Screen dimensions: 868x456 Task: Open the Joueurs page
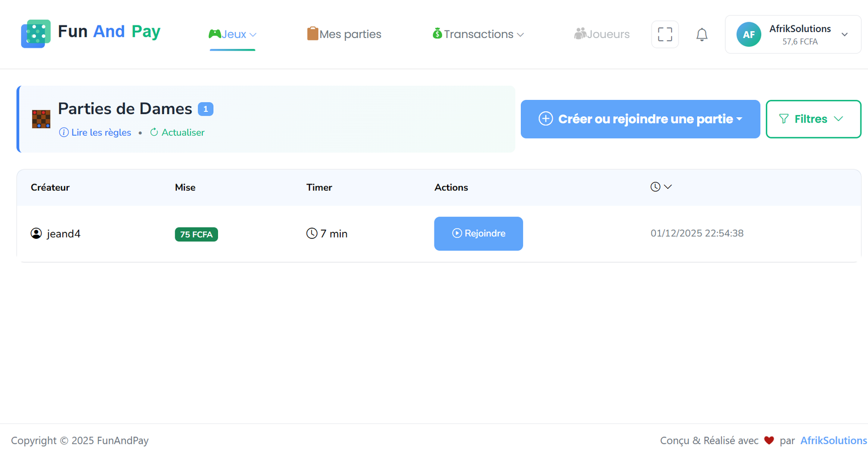(x=602, y=34)
